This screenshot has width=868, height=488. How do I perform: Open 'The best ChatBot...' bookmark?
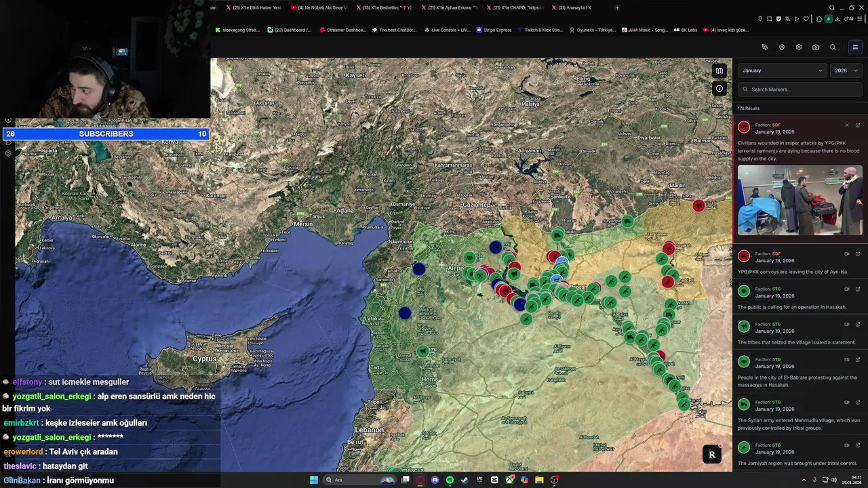(394, 30)
